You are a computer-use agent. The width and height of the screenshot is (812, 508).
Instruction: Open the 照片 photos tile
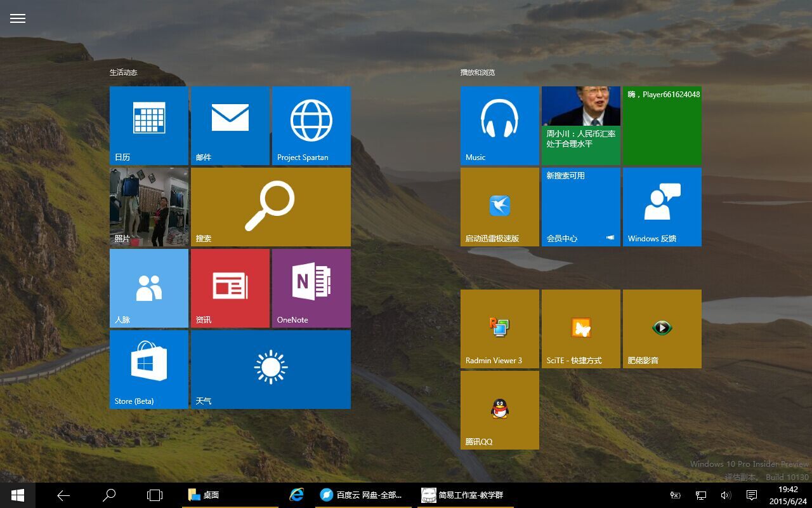click(x=149, y=207)
